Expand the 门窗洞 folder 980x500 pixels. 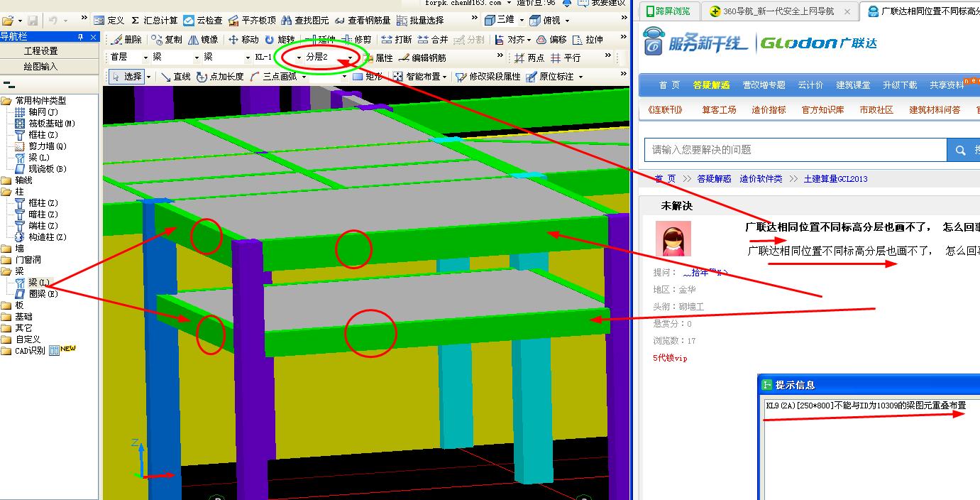coord(6,260)
